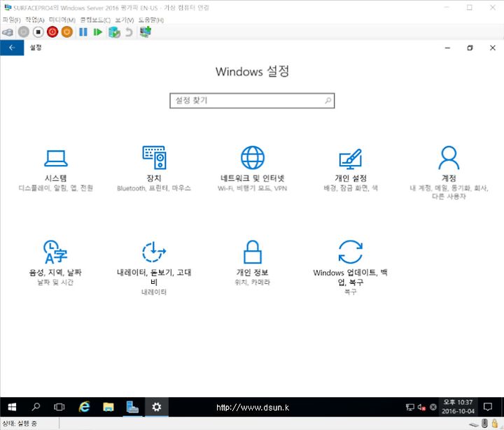This screenshot has height=430, width=504.
Task: Click the Checkpoint toolbar icon
Action: coord(114,32)
